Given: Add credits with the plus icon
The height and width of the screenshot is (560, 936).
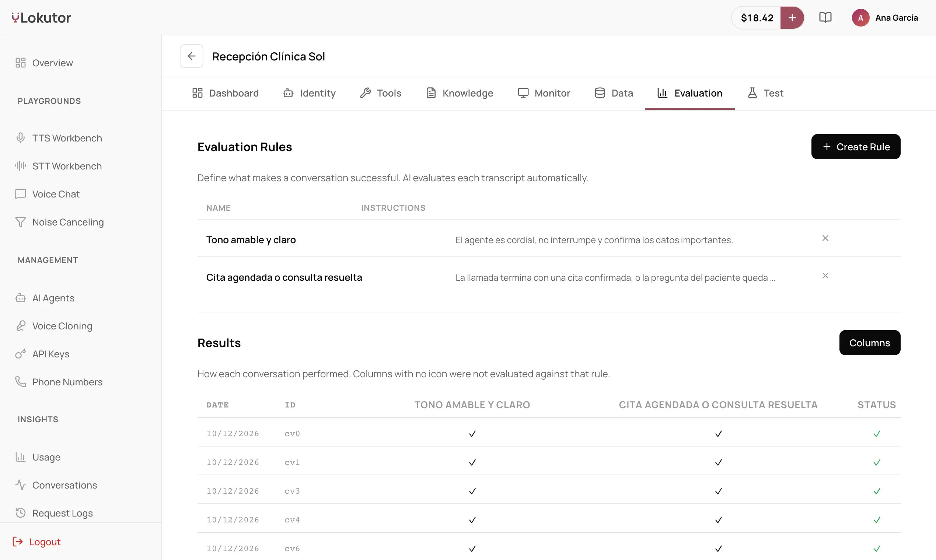Looking at the screenshot, I should pos(792,18).
